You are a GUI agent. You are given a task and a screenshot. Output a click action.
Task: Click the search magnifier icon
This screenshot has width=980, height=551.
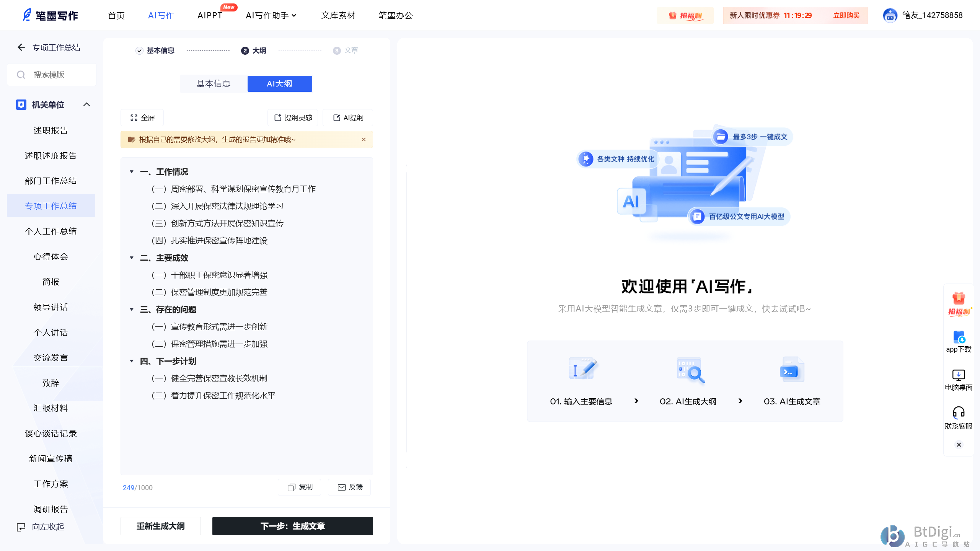point(21,75)
